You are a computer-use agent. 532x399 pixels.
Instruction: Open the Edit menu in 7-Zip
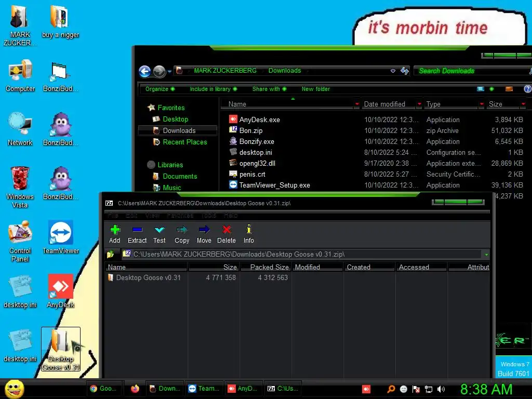[x=131, y=215]
